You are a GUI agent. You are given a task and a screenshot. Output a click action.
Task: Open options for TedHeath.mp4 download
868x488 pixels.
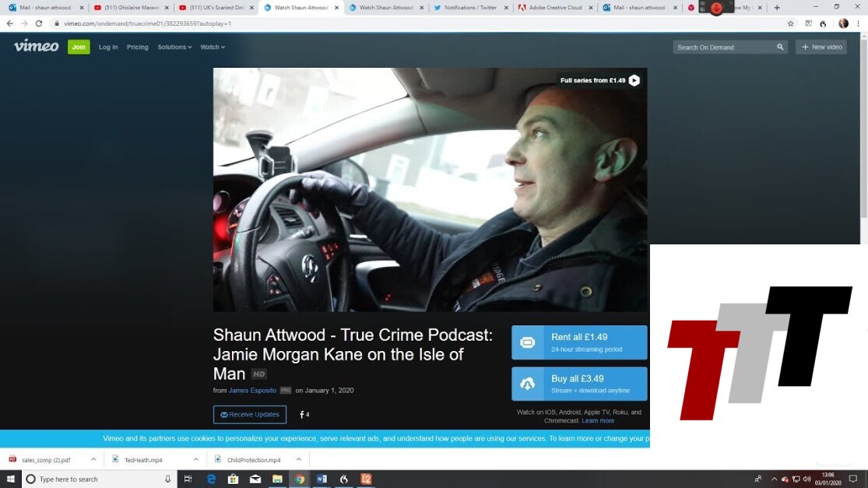point(195,460)
